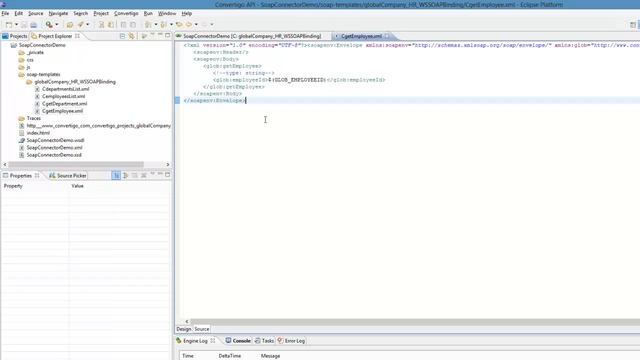Toggle Show Categories in Properties view
Viewport: 640px width, 360px height.
(x=116, y=176)
